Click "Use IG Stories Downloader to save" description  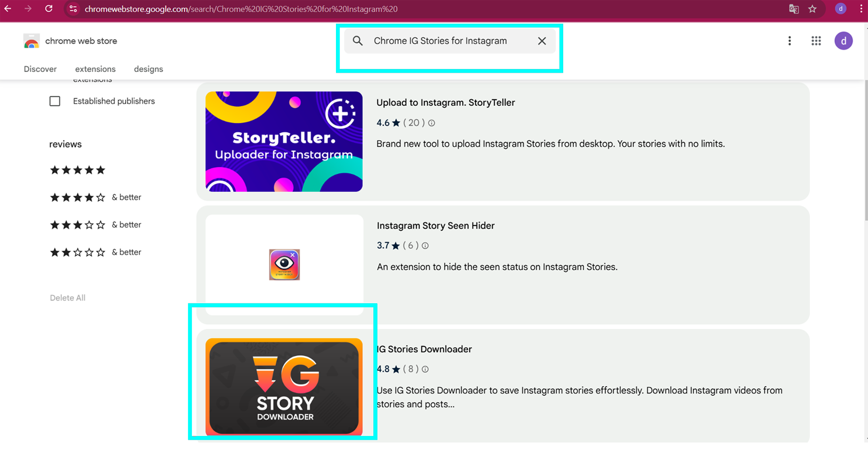[x=579, y=397]
